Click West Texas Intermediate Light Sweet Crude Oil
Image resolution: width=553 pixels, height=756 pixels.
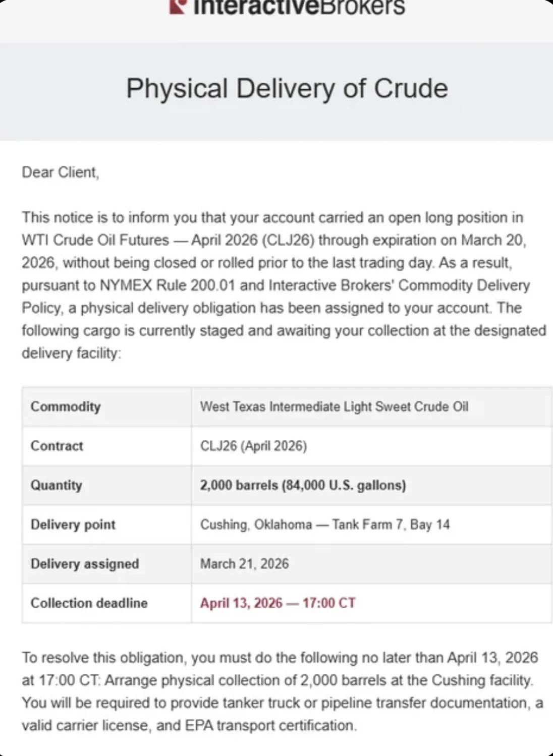coord(334,406)
